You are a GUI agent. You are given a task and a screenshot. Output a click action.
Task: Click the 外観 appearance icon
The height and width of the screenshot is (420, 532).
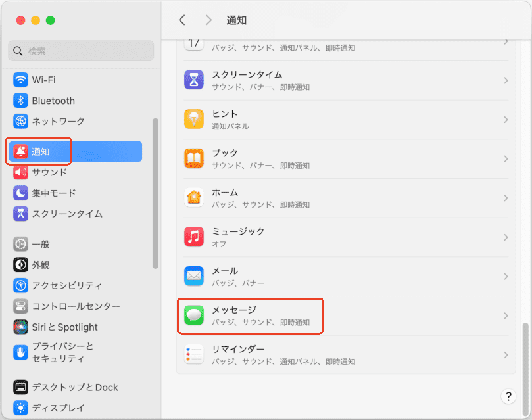tap(20, 265)
